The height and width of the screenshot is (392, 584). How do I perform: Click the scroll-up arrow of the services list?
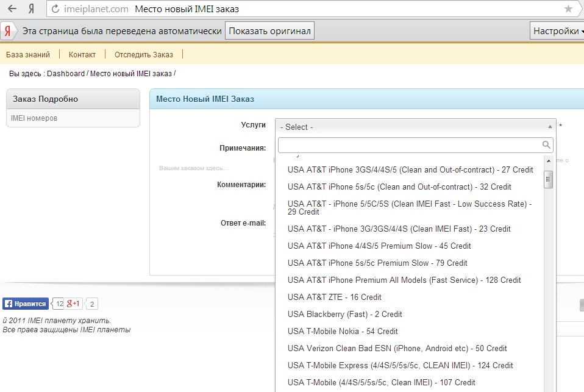(x=549, y=162)
